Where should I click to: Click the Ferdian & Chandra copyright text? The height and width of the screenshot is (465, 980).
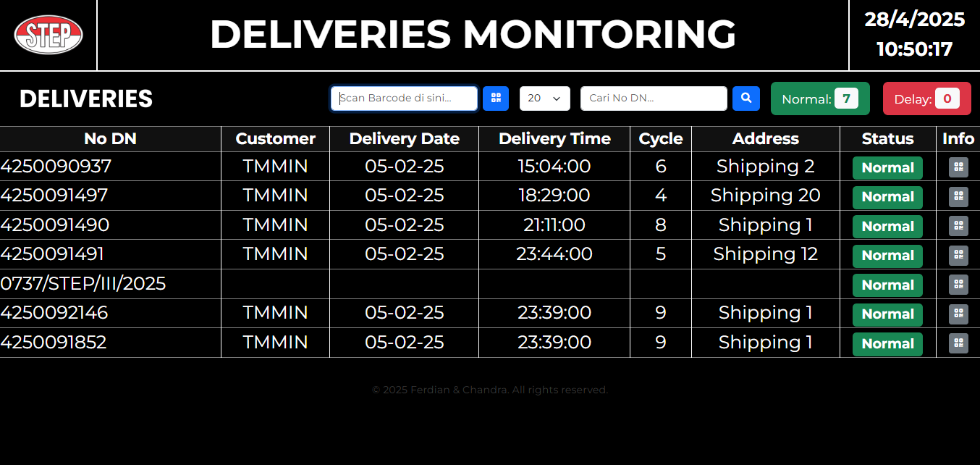tap(490, 390)
